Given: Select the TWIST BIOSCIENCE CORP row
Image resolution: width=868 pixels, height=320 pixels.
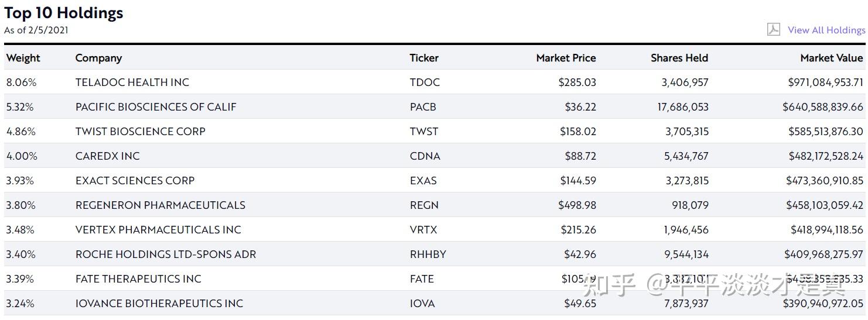Looking at the screenshot, I should [x=434, y=132].
